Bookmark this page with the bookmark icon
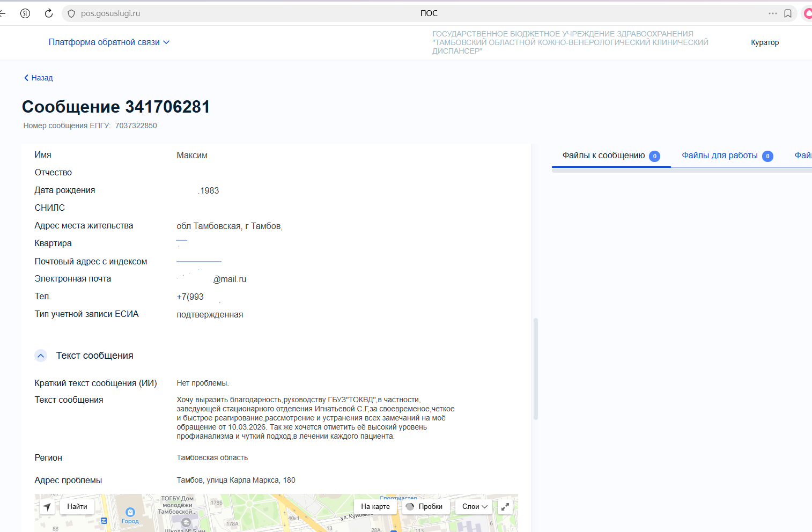 (x=788, y=13)
